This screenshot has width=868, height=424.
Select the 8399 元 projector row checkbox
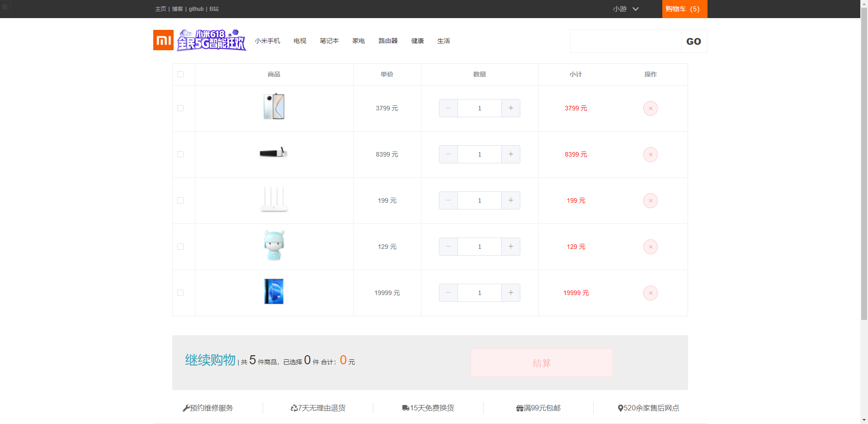pos(180,154)
